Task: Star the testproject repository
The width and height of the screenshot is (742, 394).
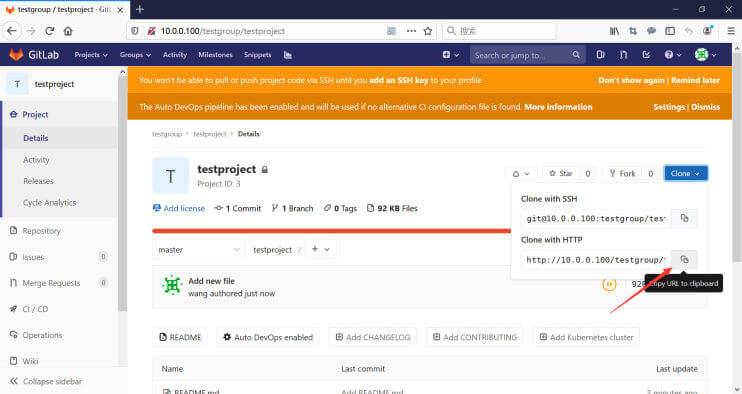Action: pos(561,174)
